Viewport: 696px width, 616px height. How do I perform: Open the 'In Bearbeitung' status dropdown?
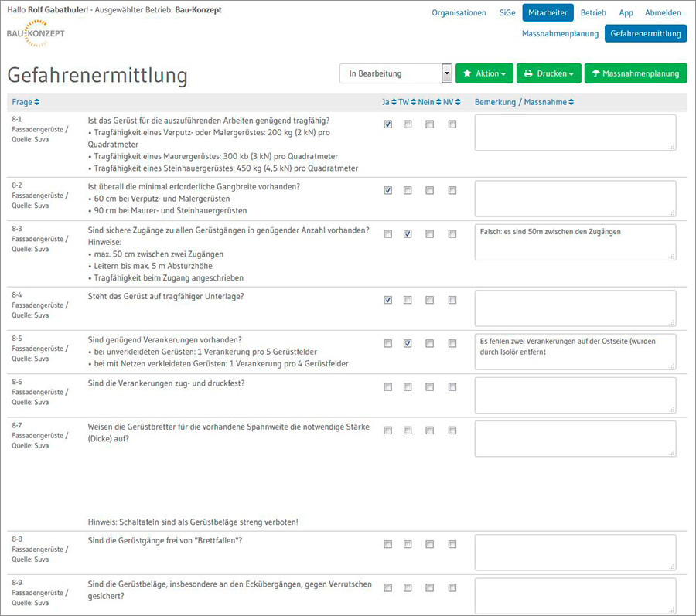pos(395,73)
